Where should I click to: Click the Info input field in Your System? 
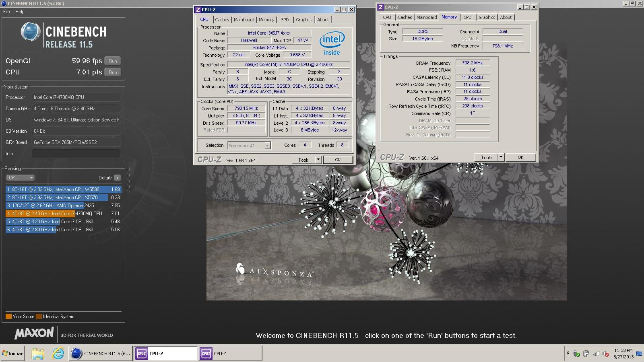click(76, 154)
